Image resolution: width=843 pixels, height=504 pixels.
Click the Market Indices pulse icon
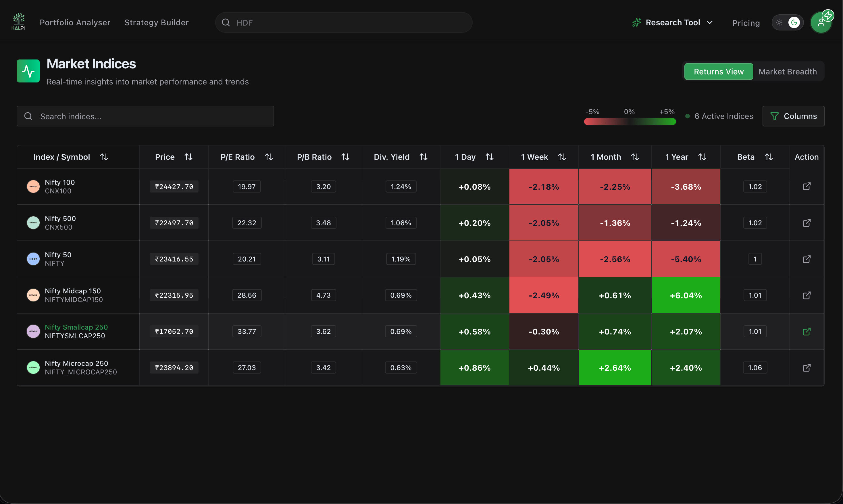point(28,71)
